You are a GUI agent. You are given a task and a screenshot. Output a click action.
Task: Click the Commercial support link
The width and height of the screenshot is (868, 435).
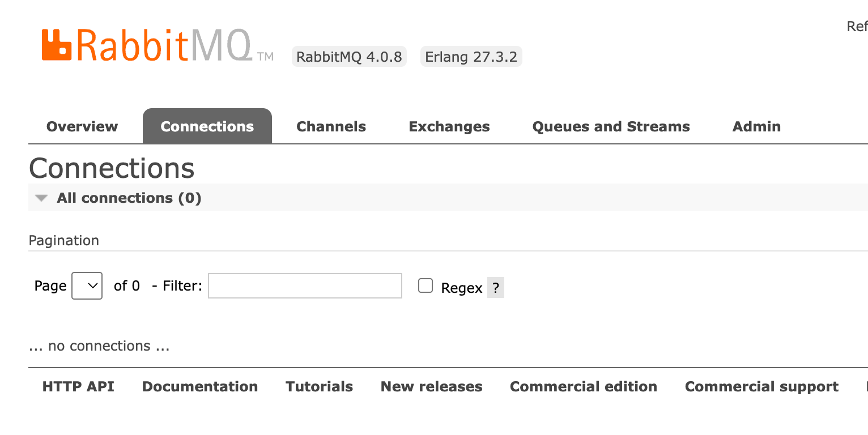pyautogui.click(x=761, y=386)
